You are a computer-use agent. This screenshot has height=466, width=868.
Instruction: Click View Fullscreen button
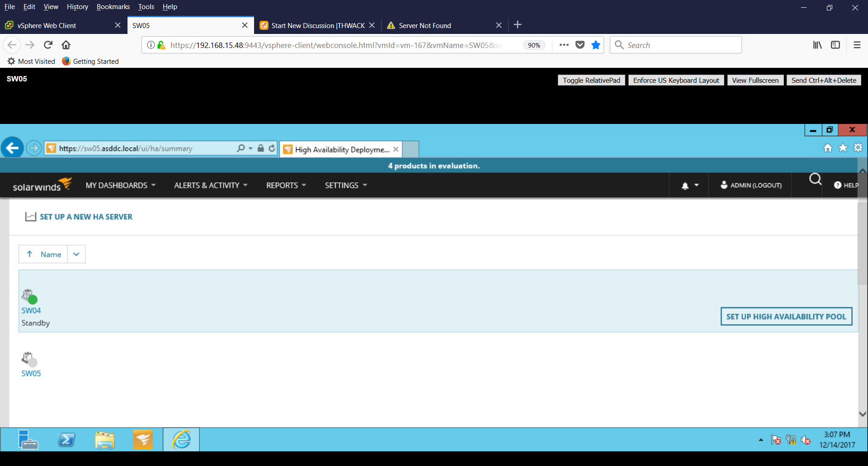tap(755, 80)
